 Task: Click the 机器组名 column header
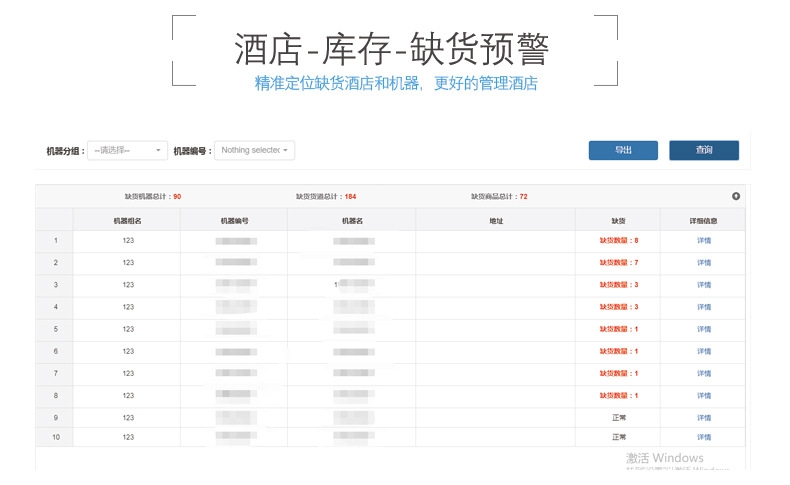127,221
